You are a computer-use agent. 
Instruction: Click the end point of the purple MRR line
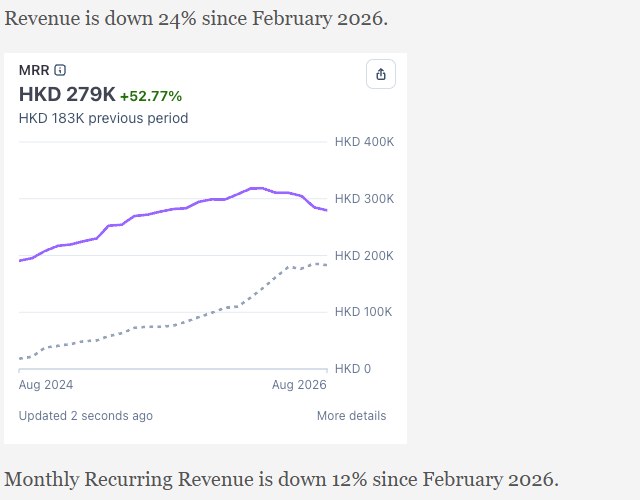(x=326, y=210)
